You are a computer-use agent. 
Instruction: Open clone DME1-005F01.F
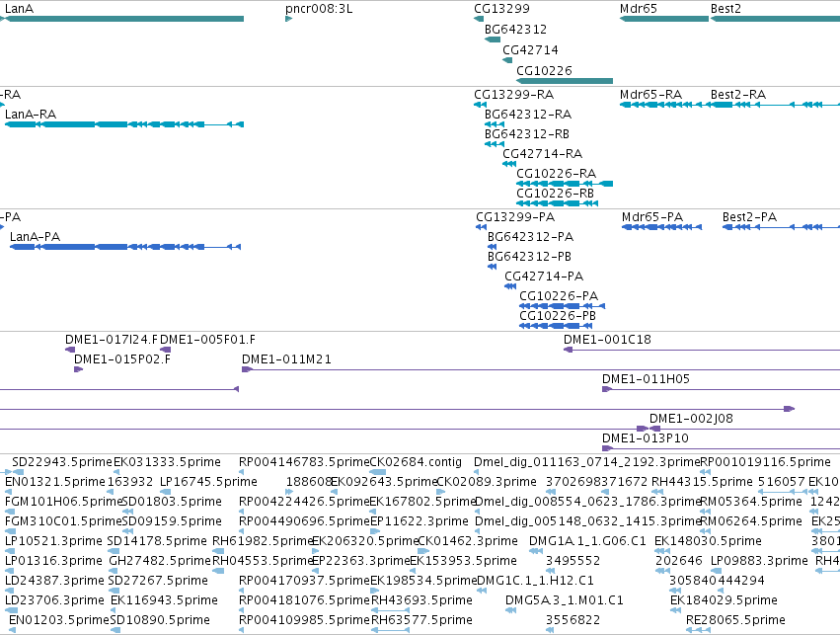click(208, 340)
